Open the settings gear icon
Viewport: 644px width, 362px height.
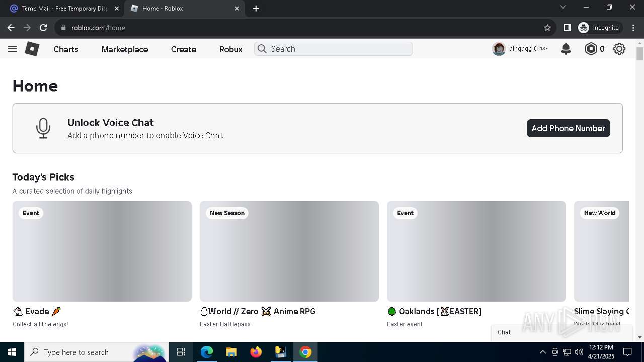619,49
